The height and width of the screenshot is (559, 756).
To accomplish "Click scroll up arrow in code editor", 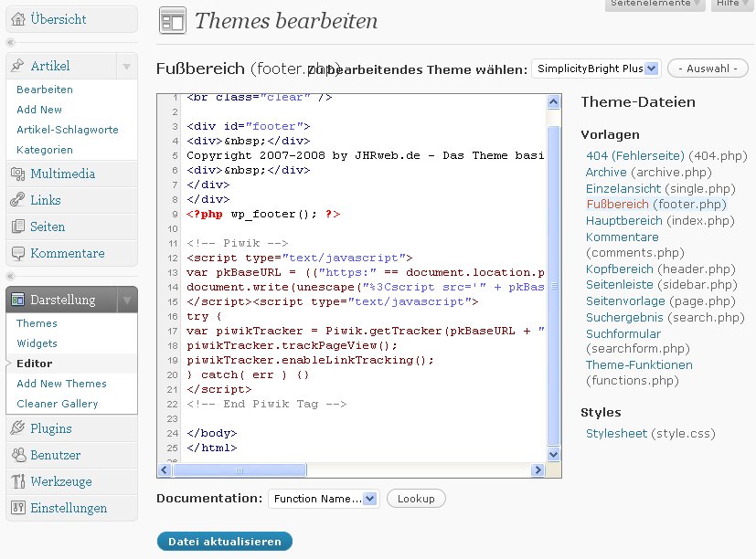I will coord(553,102).
